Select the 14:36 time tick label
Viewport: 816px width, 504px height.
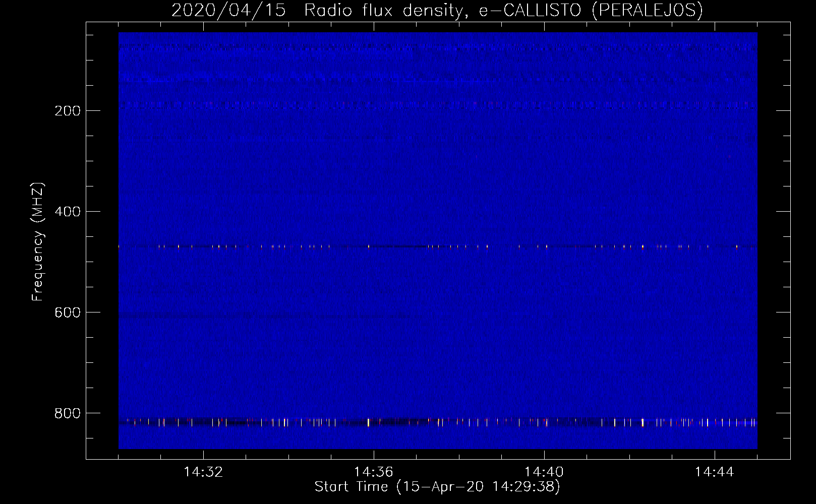click(374, 472)
